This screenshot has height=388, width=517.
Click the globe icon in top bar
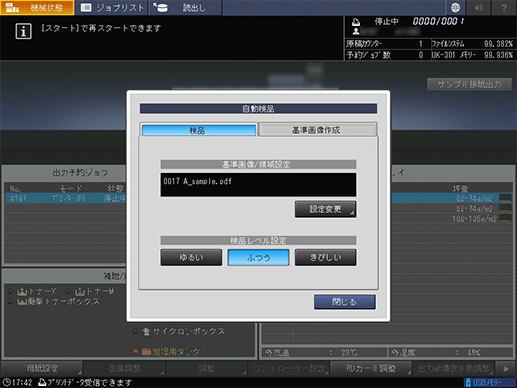point(455,7)
